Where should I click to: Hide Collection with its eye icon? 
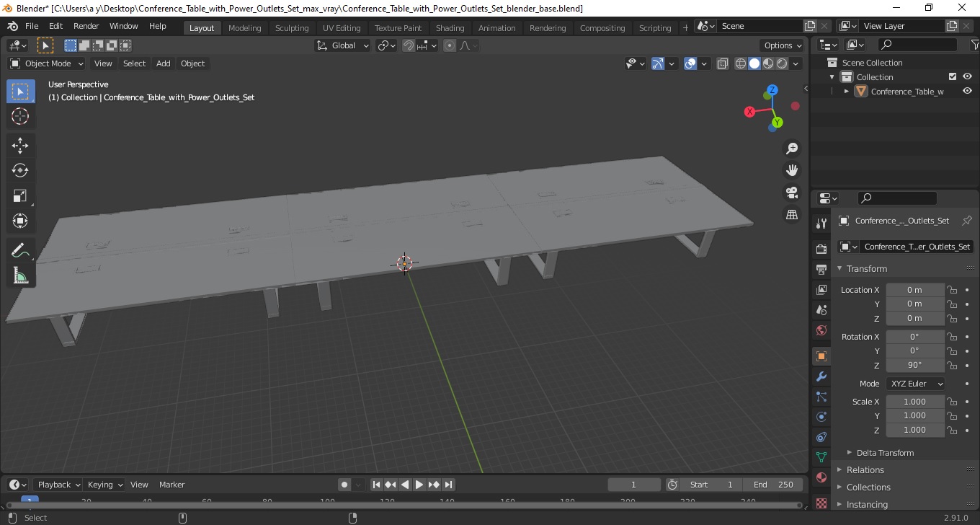tap(967, 76)
